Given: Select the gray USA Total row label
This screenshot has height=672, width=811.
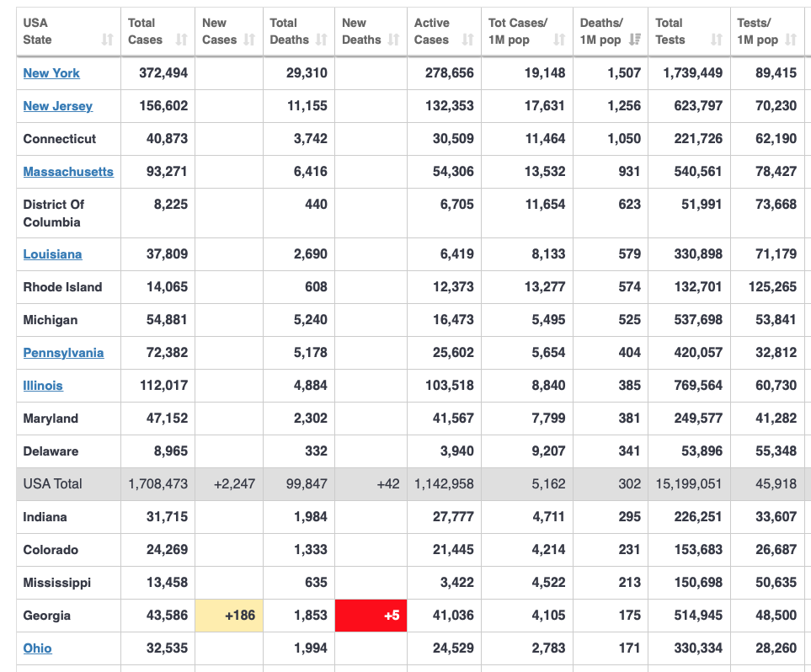Looking at the screenshot, I should [52, 484].
